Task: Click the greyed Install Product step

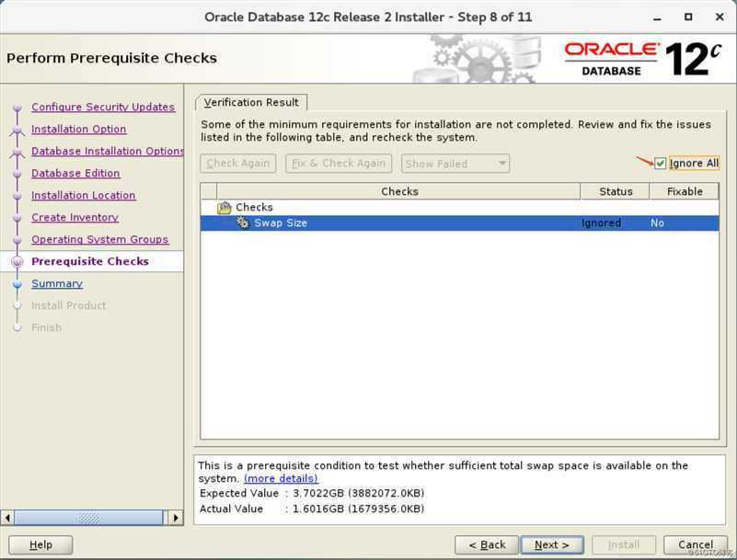Action: [69, 306]
